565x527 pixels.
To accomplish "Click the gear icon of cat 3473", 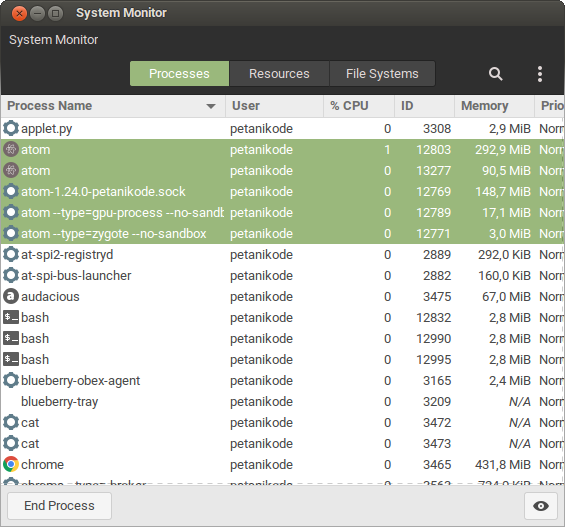I will coord(11,443).
